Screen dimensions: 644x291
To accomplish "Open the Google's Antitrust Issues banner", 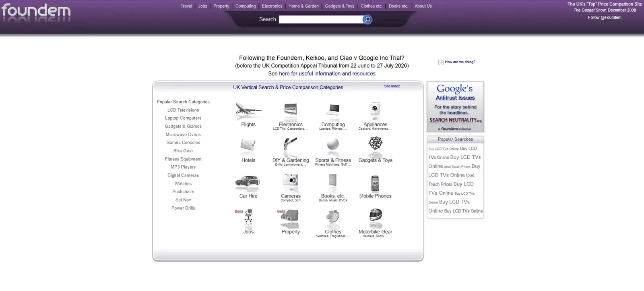I will [455, 107].
